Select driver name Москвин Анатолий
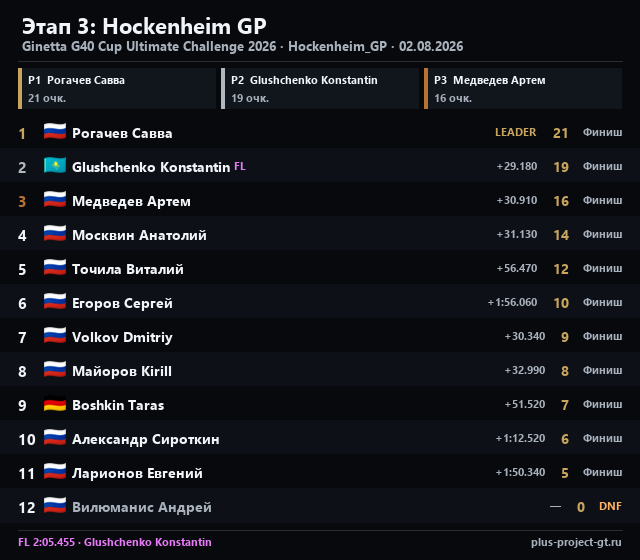Screen dimensions: 640x560 [x=139, y=235]
